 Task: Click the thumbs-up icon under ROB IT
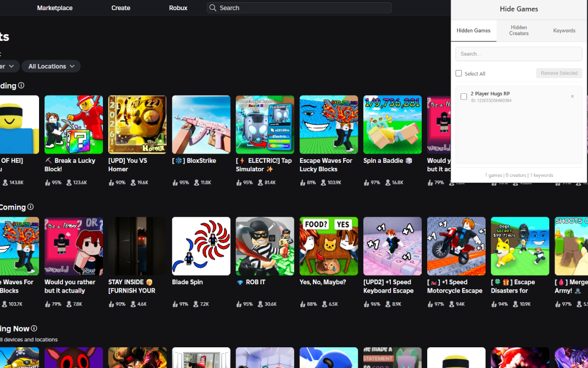pyautogui.click(x=239, y=304)
